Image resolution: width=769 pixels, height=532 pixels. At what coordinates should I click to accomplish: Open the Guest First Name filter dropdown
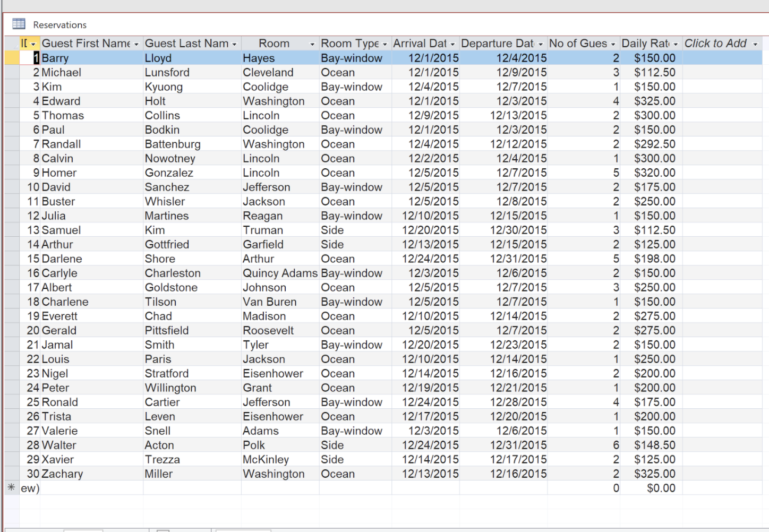[136, 43]
